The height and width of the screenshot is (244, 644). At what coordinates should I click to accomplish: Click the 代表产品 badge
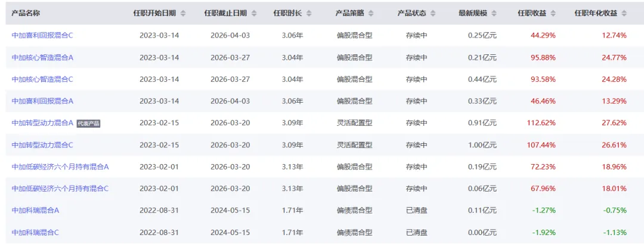(88, 123)
